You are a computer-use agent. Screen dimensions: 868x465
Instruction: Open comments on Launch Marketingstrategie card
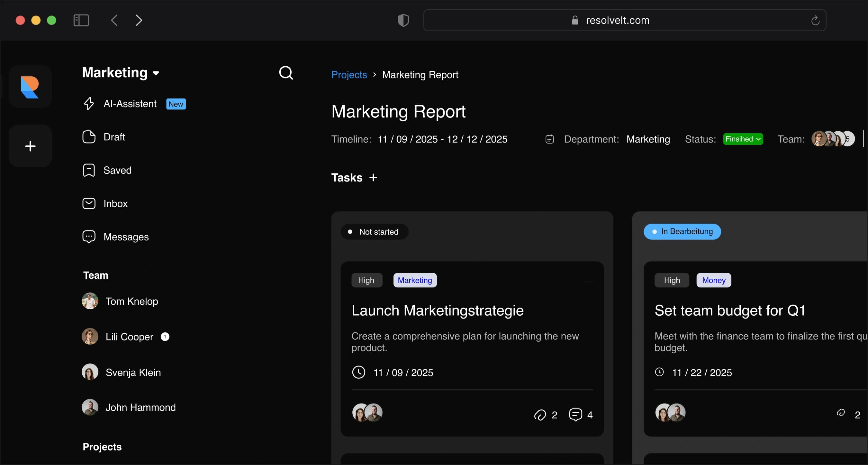(x=575, y=414)
